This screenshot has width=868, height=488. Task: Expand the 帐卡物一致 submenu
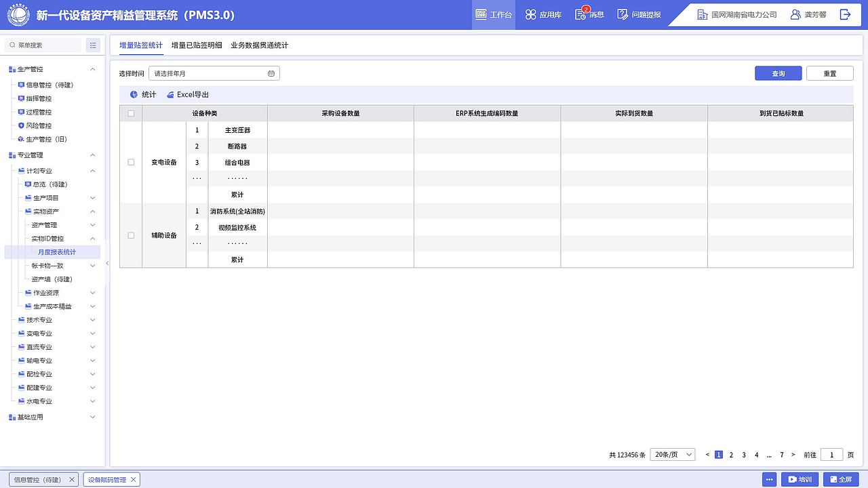[x=93, y=266]
